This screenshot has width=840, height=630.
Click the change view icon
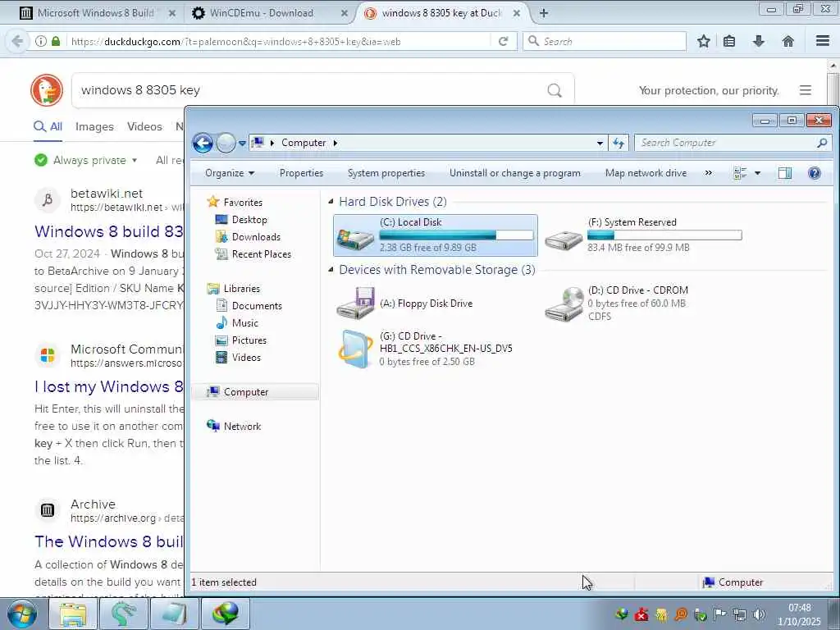[x=741, y=173]
